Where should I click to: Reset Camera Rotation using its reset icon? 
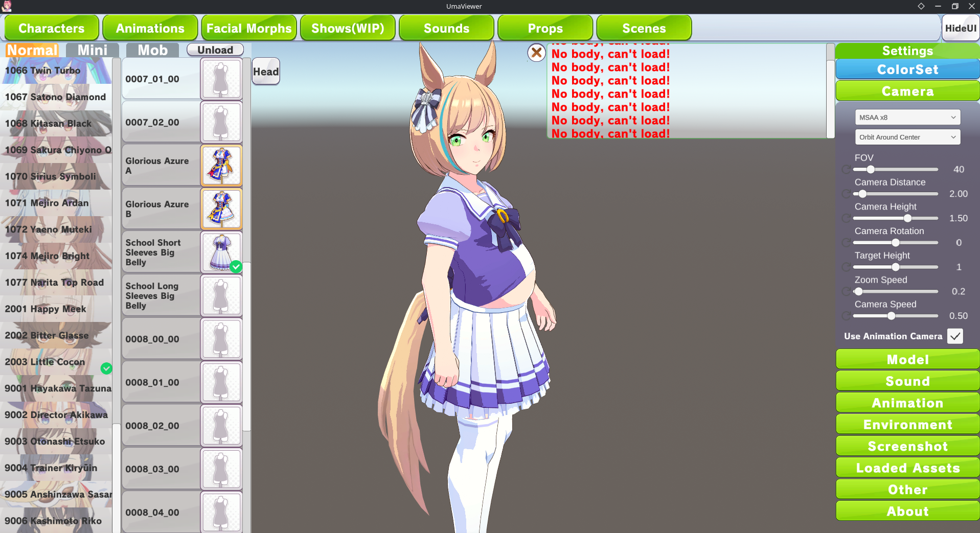(846, 243)
